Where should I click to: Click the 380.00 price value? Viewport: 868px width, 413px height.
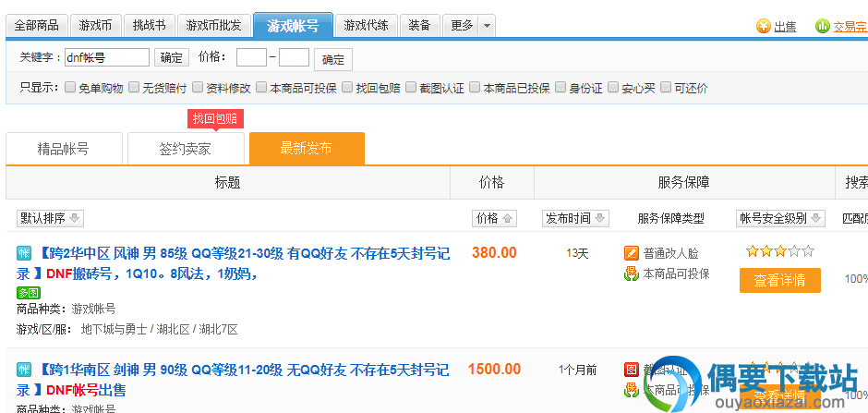[x=494, y=253]
